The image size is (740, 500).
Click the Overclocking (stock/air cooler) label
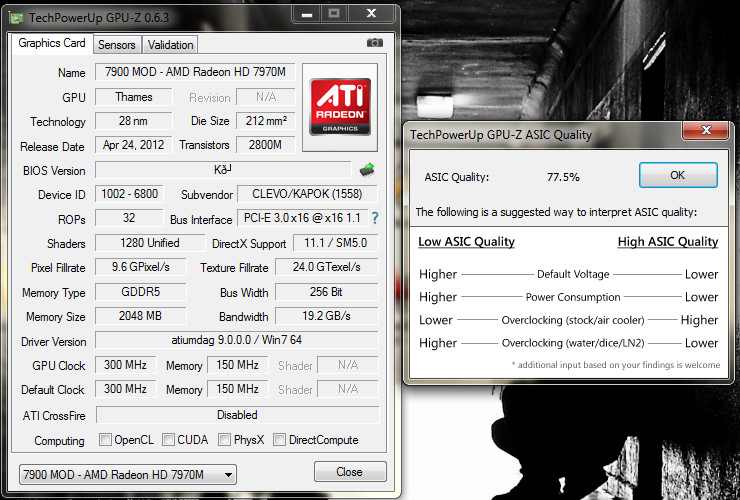(x=573, y=320)
